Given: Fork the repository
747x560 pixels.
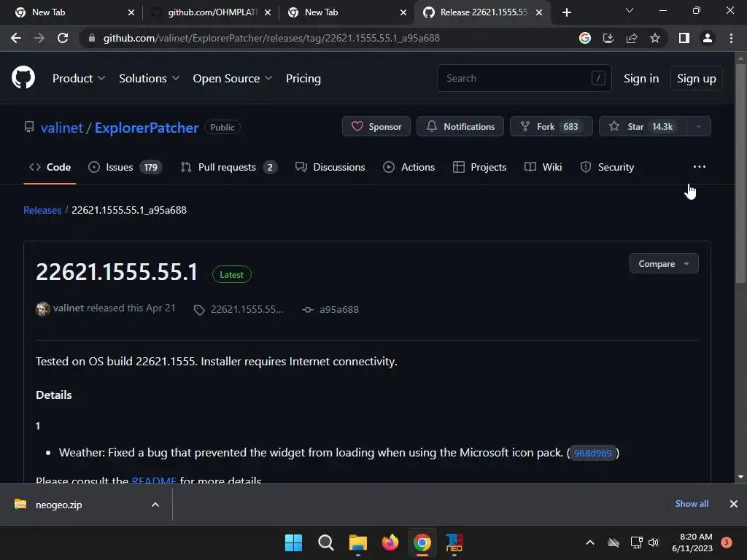Looking at the screenshot, I should (551, 127).
